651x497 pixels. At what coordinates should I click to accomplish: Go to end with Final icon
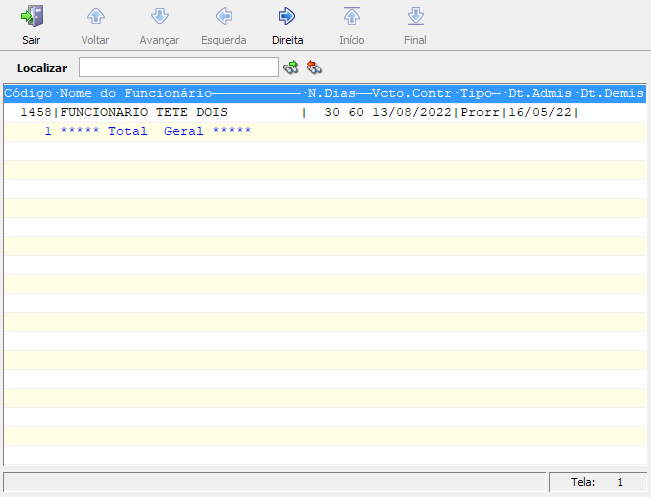pyautogui.click(x=415, y=17)
